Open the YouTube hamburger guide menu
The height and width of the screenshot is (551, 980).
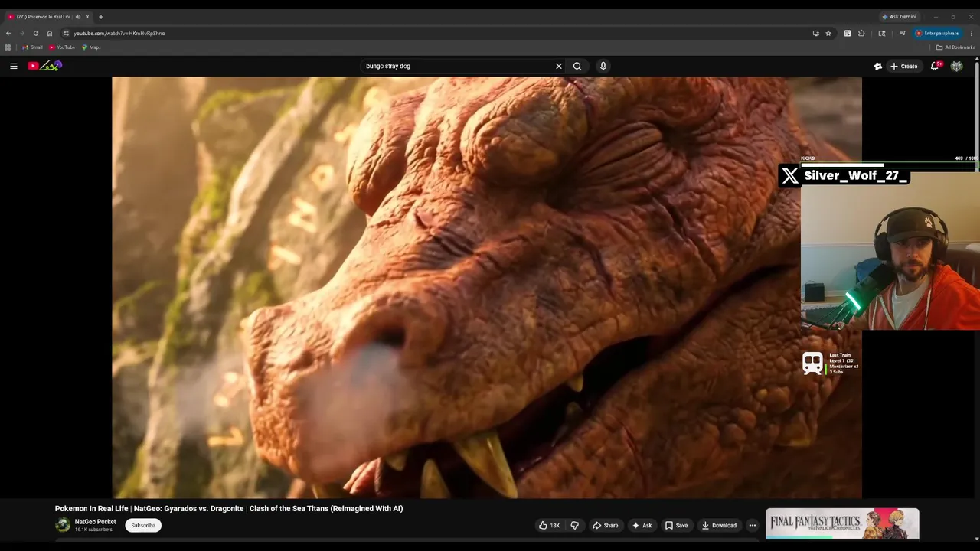click(13, 66)
